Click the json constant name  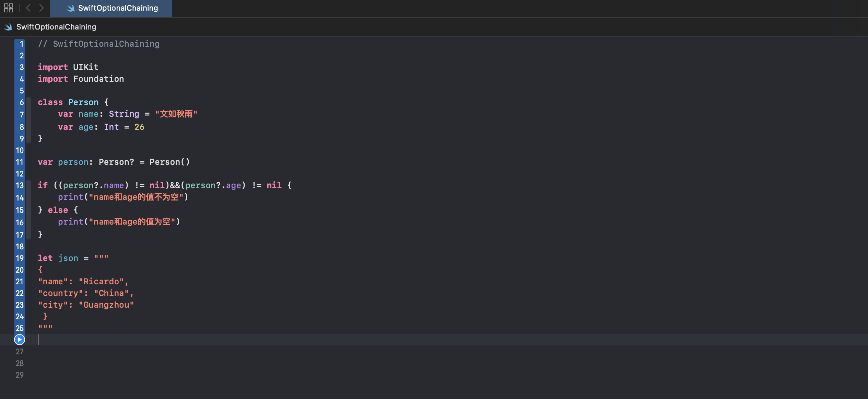[x=68, y=258]
